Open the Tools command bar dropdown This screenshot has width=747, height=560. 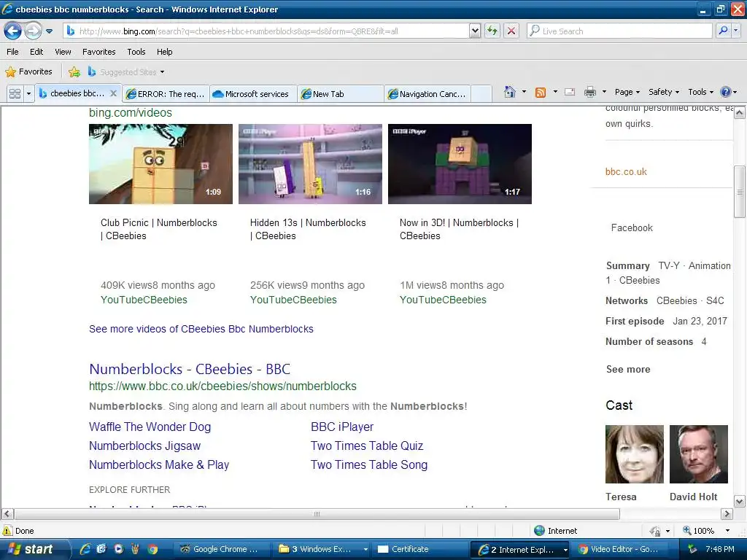701,92
